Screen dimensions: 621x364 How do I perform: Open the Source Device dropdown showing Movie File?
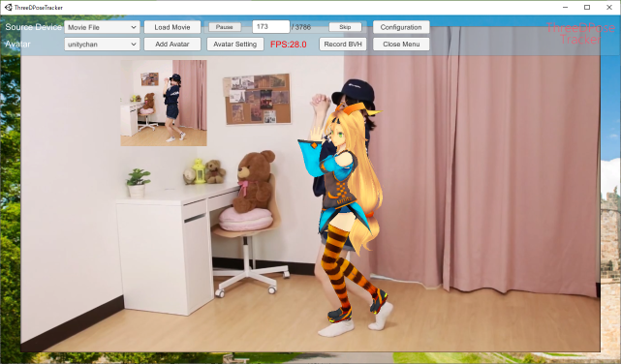(102, 27)
